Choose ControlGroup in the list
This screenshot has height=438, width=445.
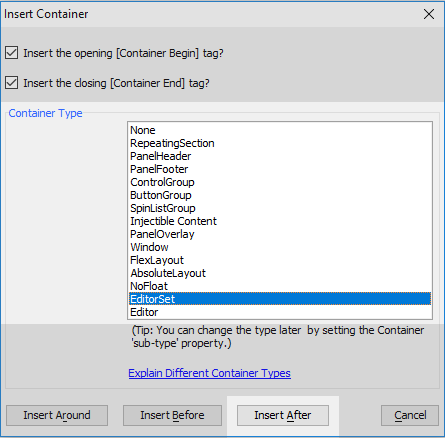(280, 182)
